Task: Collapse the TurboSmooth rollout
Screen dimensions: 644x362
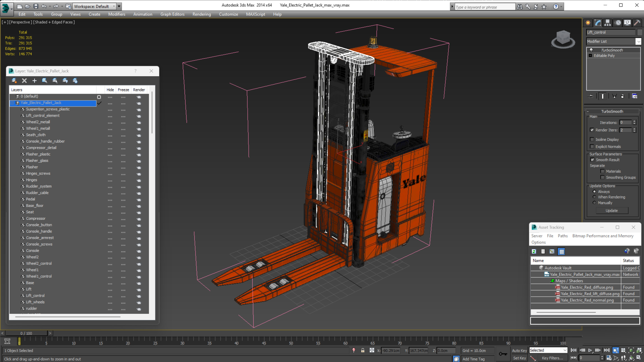Action: pyautogui.click(x=588, y=111)
